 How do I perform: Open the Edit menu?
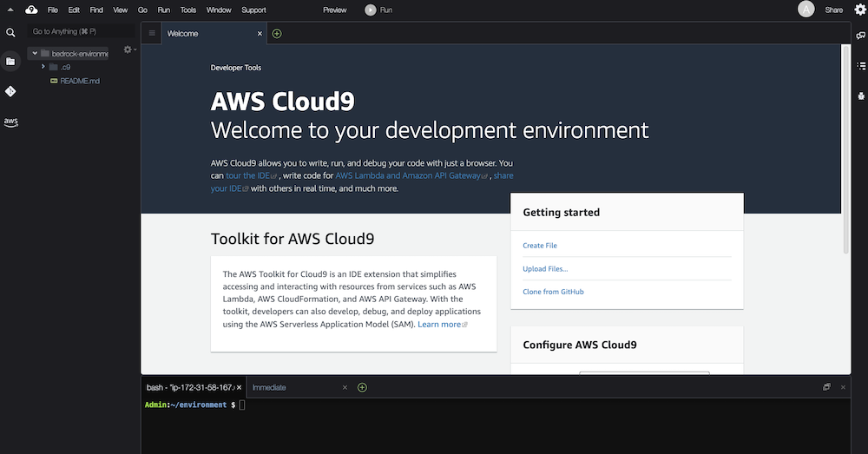click(74, 10)
